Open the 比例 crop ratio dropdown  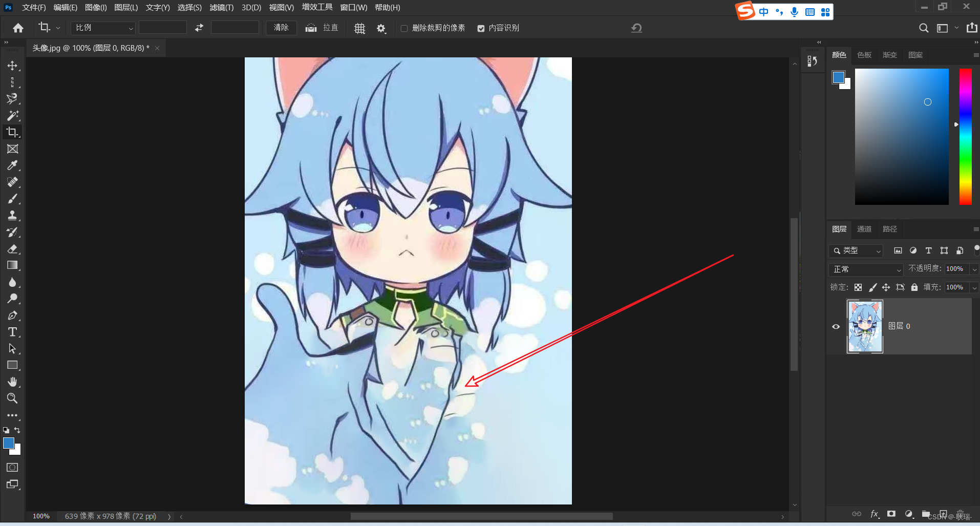pos(103,28)
